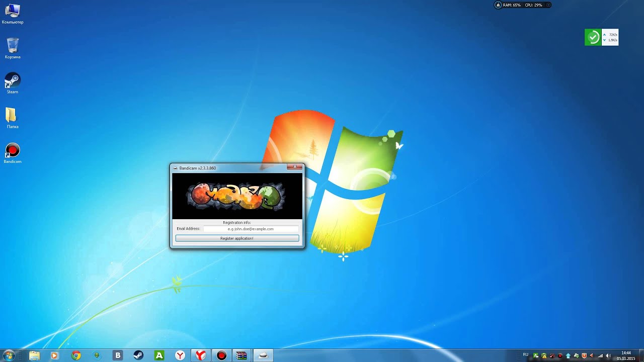Focus the Email Address input field
This screenshot has width=644, height=362.
[251, 229]
